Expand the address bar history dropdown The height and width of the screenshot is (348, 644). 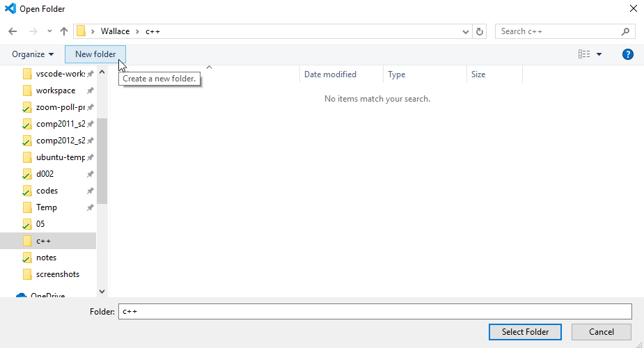(466, 31)
